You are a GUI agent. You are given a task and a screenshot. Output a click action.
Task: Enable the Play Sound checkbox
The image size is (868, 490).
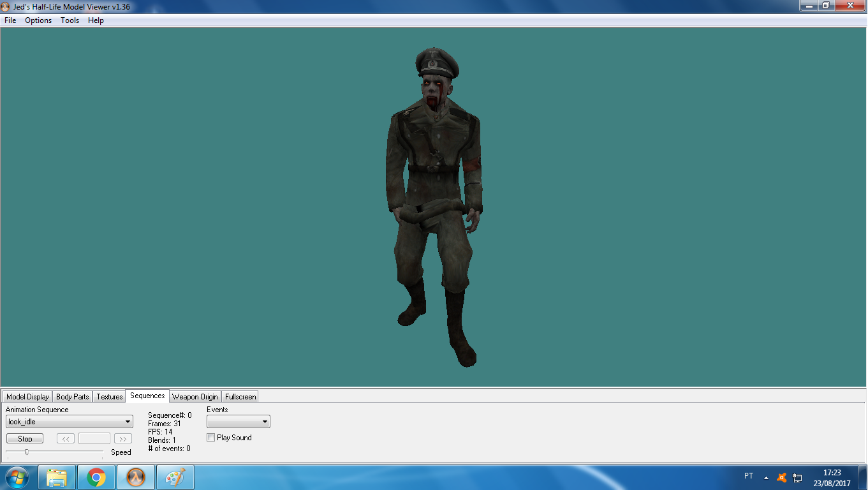(211, 438)
